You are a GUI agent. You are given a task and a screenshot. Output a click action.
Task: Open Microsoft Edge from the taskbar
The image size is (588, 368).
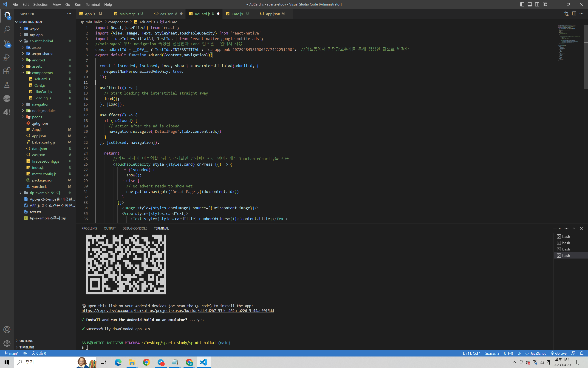click(118, 362)
